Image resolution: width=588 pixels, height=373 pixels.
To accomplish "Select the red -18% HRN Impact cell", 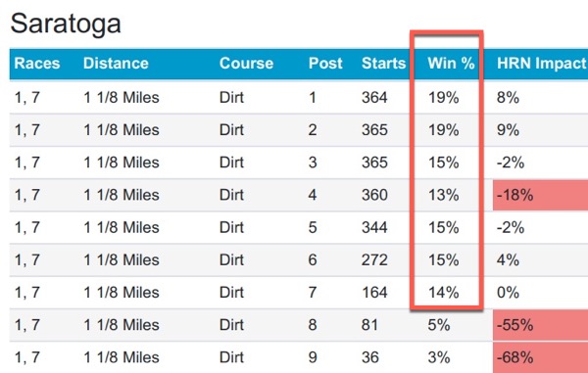I will click(x=540, y=195).
